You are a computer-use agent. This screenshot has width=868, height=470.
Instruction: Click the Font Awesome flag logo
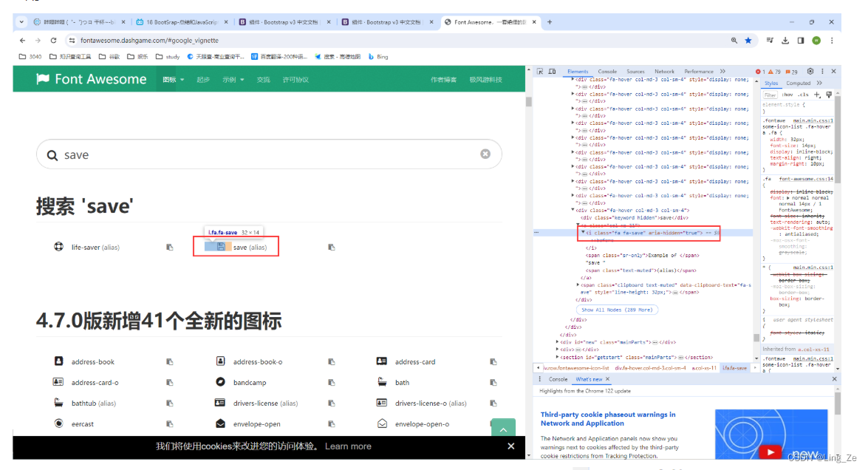(43, 79)
